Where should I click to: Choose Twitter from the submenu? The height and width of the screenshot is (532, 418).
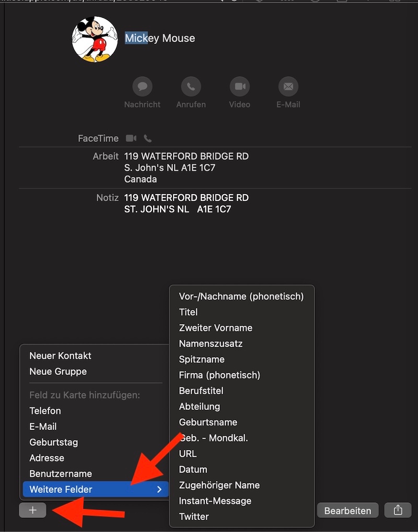(194, 516)
